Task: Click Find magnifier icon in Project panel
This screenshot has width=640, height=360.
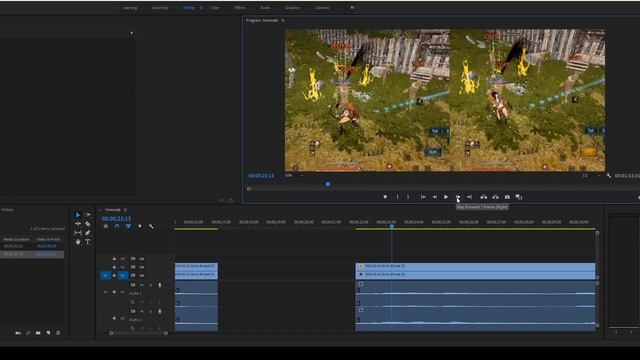Action: click(28, 333)
